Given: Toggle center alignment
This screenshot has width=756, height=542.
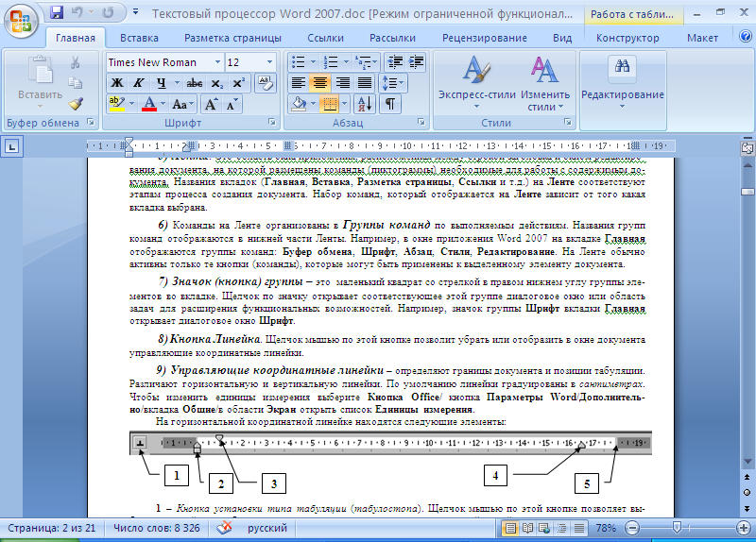Looking at the screenshot, I should coord(320,83).
